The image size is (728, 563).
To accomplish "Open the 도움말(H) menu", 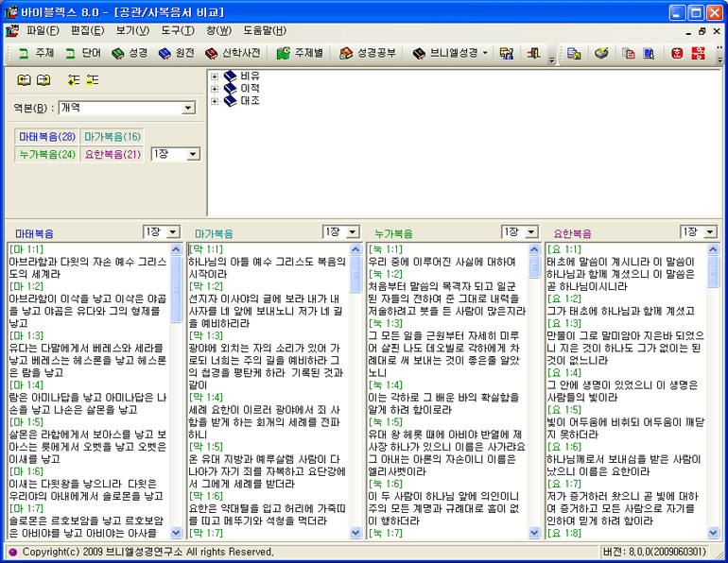I will pyautogui.click(x=265, y=30).
